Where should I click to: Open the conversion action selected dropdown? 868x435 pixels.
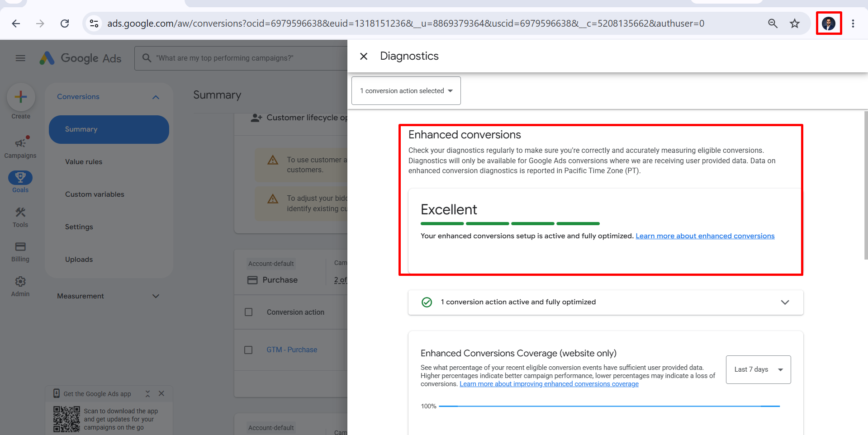tap(406, 91)
